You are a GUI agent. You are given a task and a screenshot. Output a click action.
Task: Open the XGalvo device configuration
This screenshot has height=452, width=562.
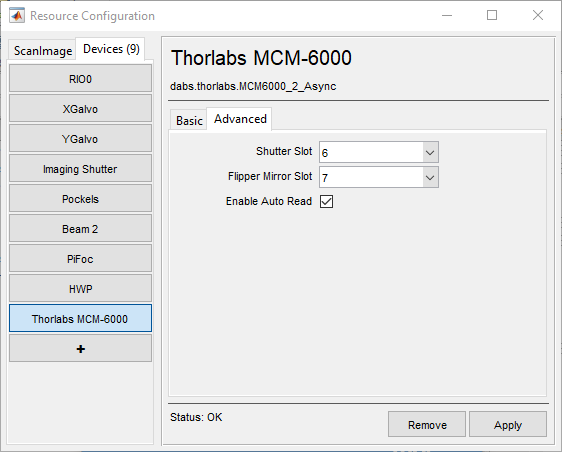(80, 109)
